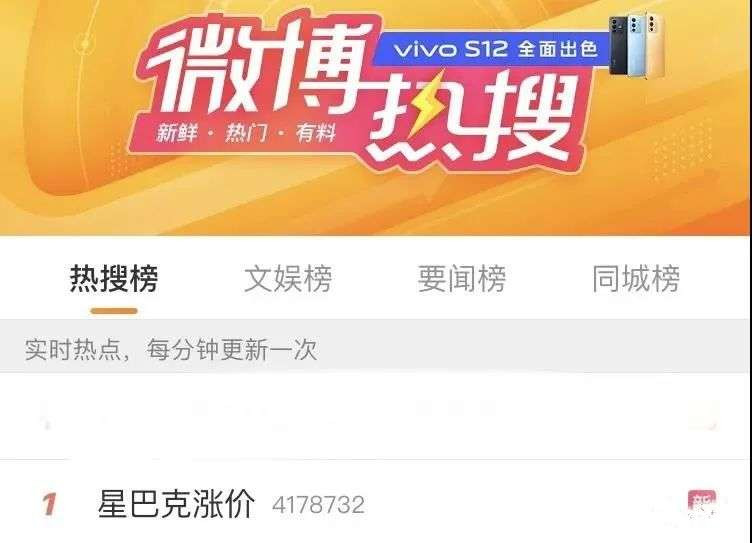Tap the blue vivo S12 phone image
This screenshot has width=752, height=543.
tap(638, 44)
